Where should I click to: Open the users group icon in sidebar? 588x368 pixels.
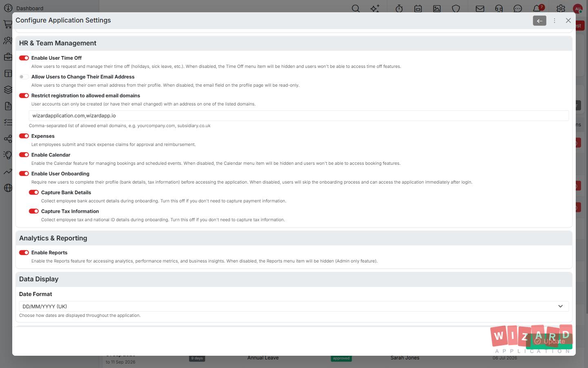8,41
